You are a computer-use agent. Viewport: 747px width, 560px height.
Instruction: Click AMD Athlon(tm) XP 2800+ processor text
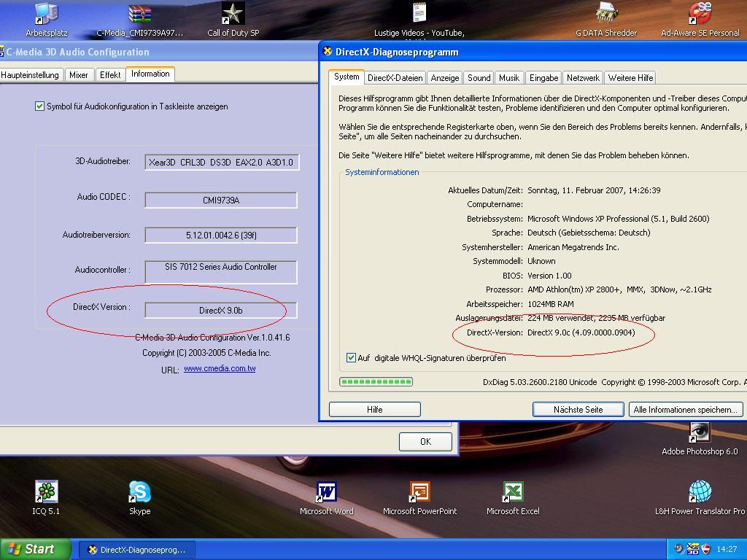619,289
